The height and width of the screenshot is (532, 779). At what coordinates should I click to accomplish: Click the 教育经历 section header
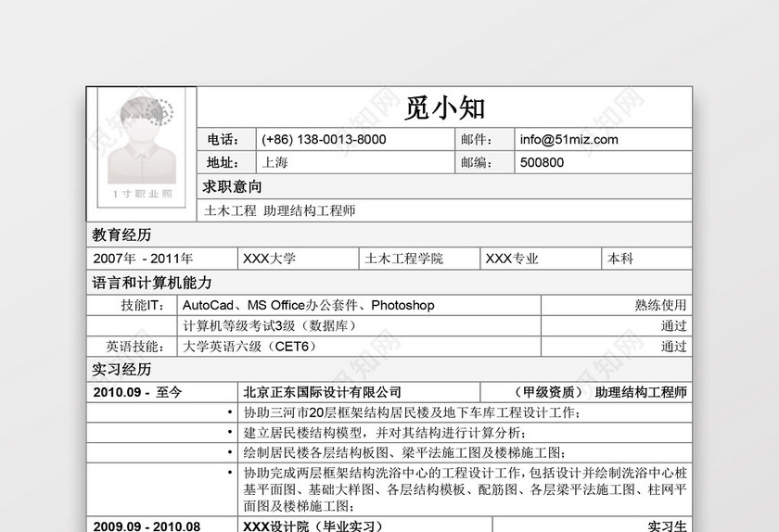[389, 234]
